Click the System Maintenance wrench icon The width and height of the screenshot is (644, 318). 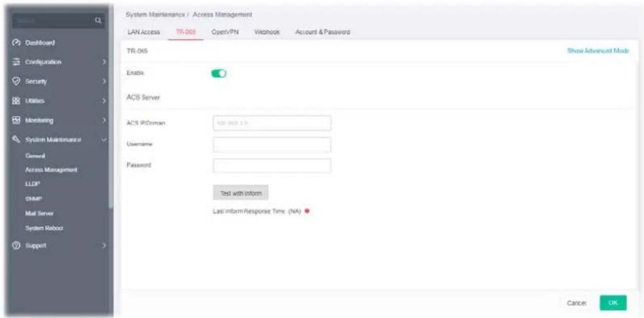(x=16, y=140)
